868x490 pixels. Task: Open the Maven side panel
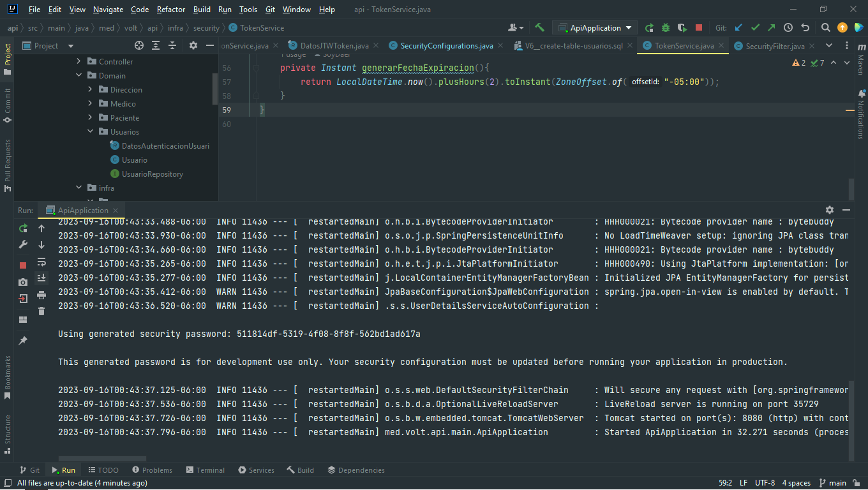[860, 58]
